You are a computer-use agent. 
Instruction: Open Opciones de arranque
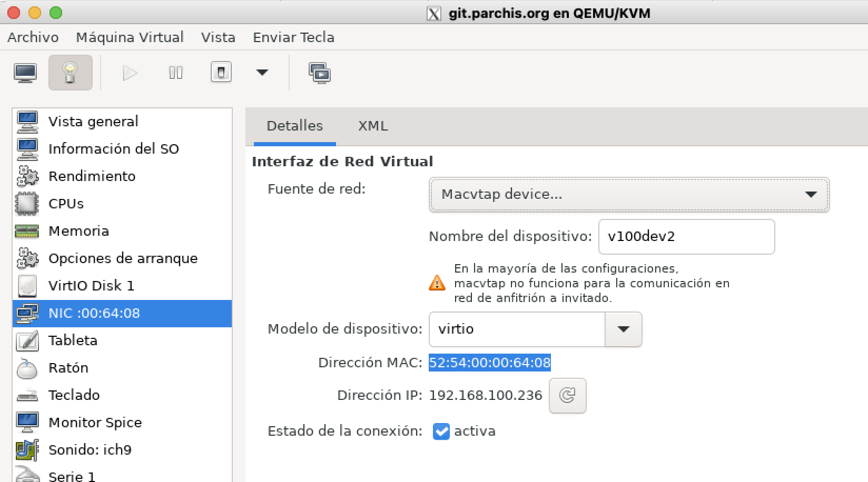(122, 258)
